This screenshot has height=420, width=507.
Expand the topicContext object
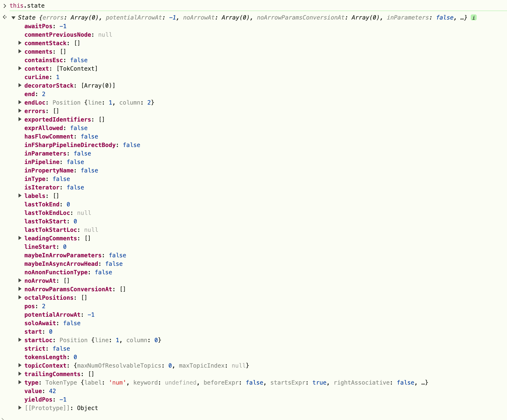(20, 365)
